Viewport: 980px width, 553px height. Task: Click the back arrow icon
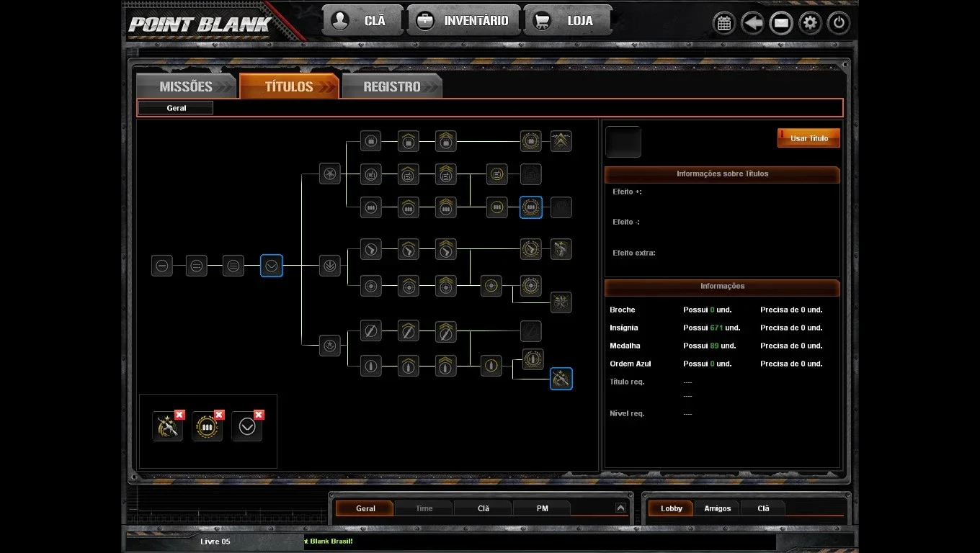tap(752, 23)
